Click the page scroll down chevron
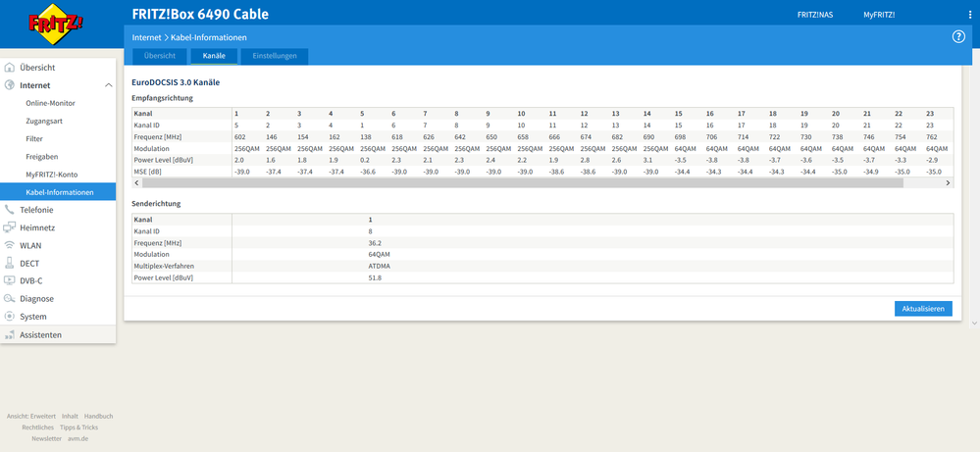This screenshot has height=452, width=980. click(974, 323)
